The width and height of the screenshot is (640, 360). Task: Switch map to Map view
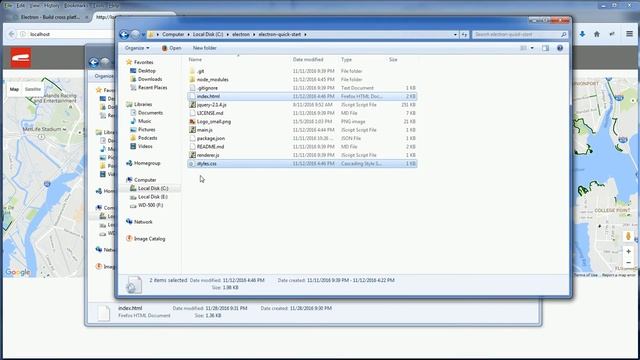[14, 89]
